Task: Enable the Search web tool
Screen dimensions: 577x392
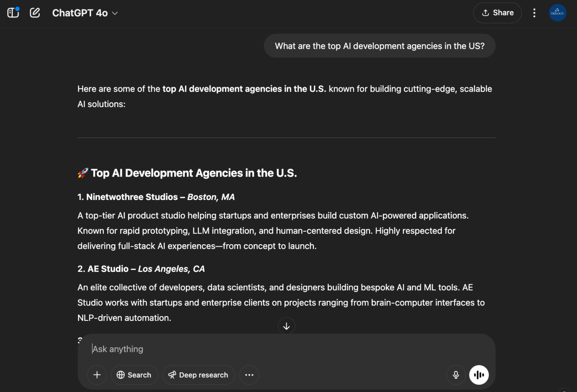Action: 134,375
